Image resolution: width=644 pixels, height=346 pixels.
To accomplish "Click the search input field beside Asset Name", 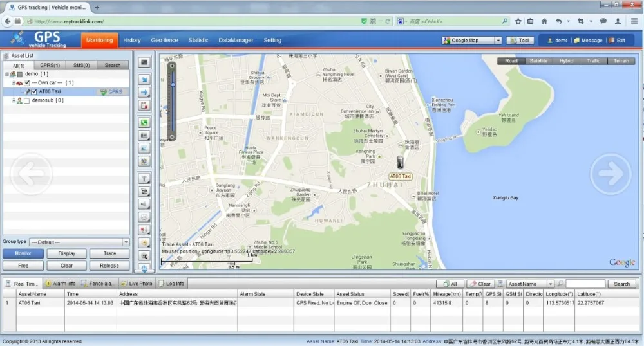I will click(585, 284).
